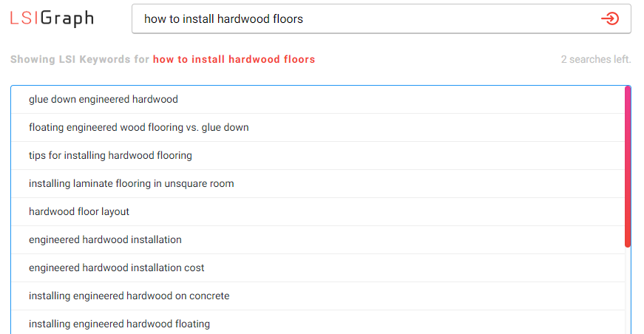Open the LSIGraph logo homepage
Viewport: 644px width, 334px height.
pos(52,18)
